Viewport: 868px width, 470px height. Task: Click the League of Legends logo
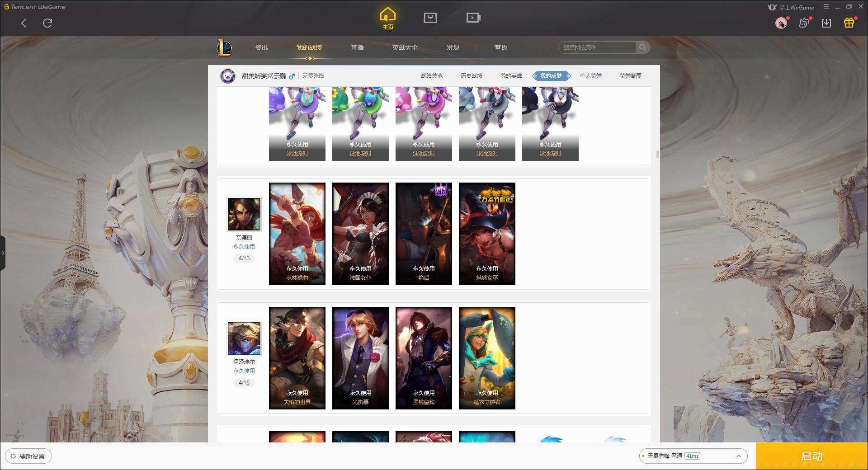[224, 47]
